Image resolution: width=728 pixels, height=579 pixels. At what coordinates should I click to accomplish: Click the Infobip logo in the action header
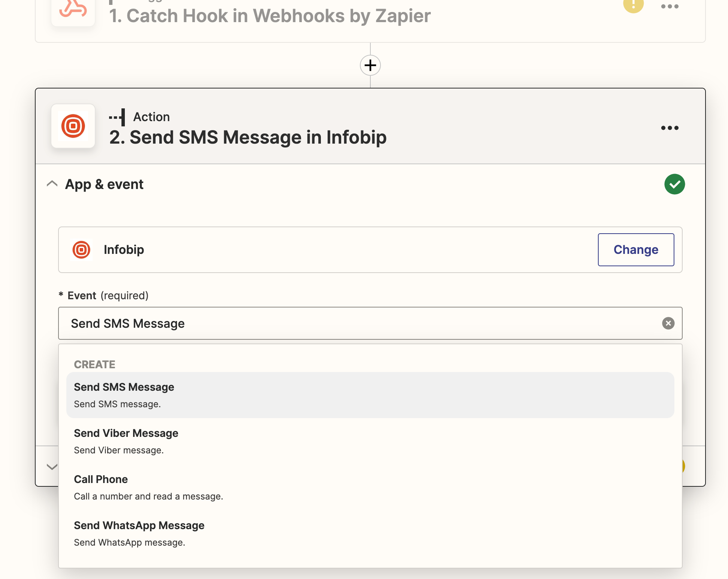73,126
